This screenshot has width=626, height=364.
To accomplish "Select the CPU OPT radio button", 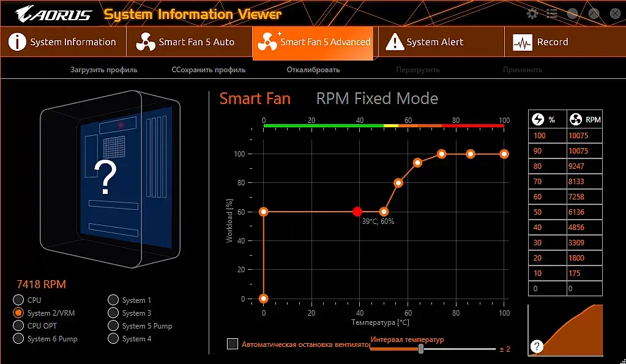I will click(18, 325).
